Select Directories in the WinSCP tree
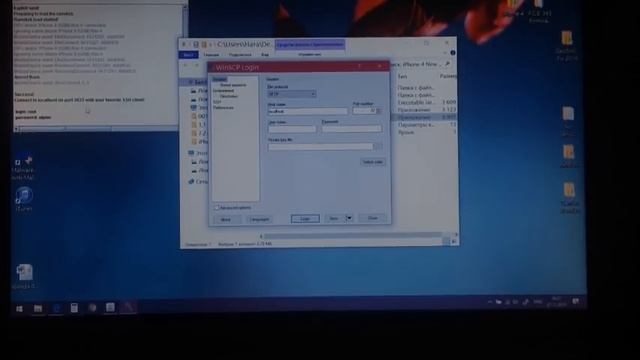Screen dimensions: 640x360 click(228, 96)
